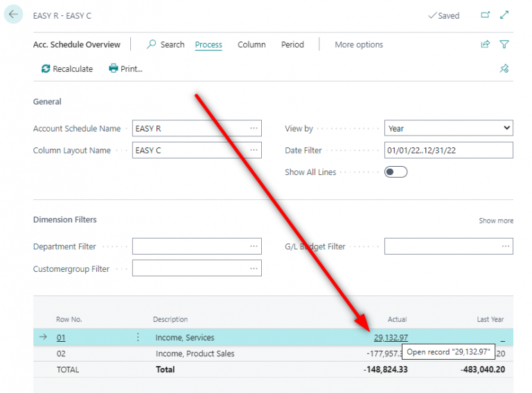Click the Department Filter input field
Screen dimensions: 532x393
click(197, 246)
